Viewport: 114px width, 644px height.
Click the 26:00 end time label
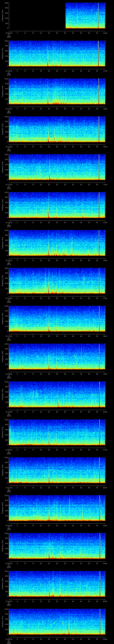[x=105, y=639]
